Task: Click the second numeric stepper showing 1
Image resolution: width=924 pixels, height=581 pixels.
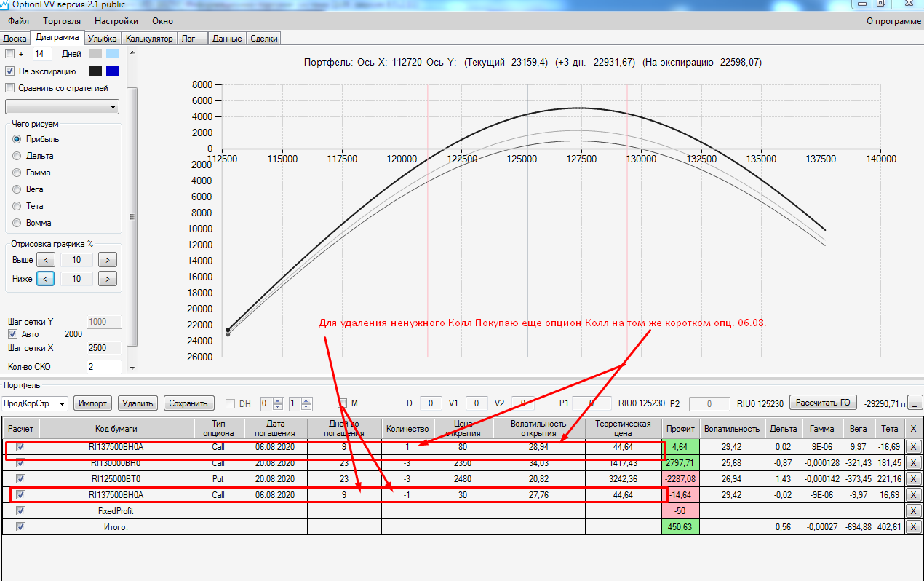Action: (300, 403)
